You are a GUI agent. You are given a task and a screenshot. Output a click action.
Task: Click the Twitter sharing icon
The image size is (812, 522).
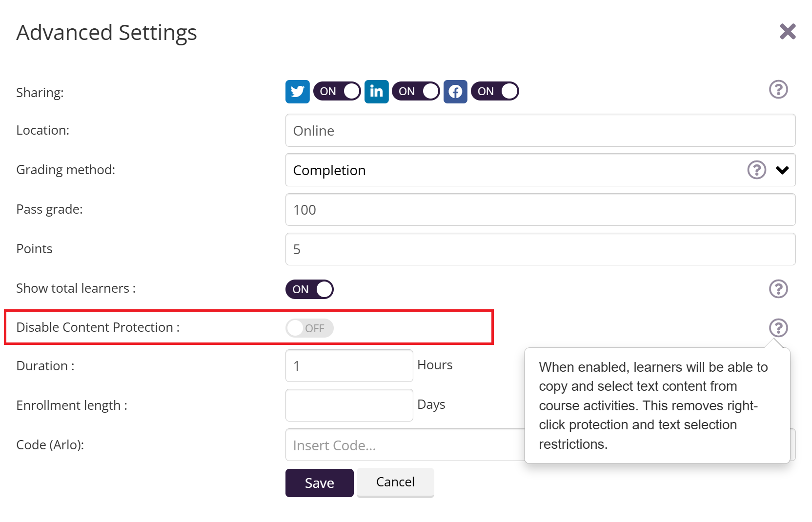[297, 92]
